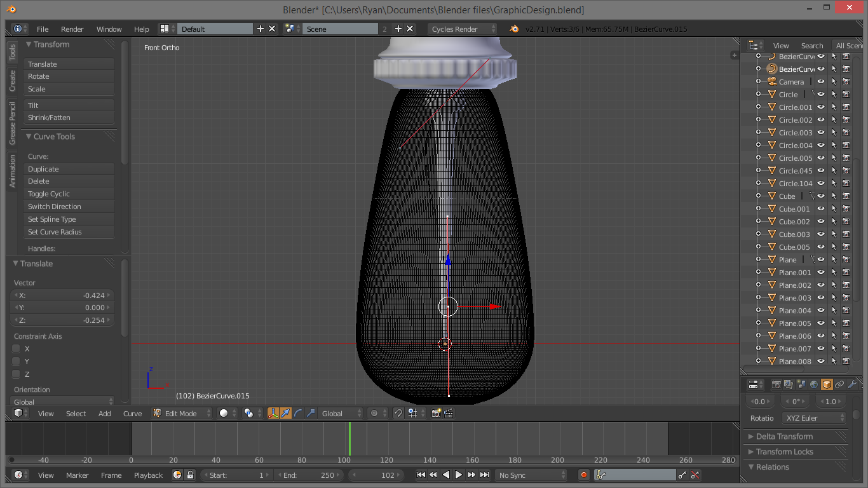Open the render layers properties tab
The image size is (868, 488).
(x=789, y=384)
